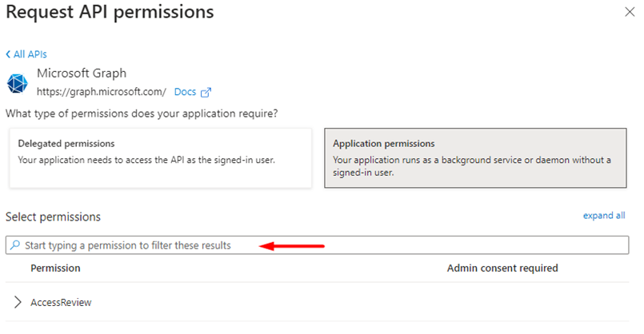
Task: Select Delegated permissions option
Action: click(160, 158)
